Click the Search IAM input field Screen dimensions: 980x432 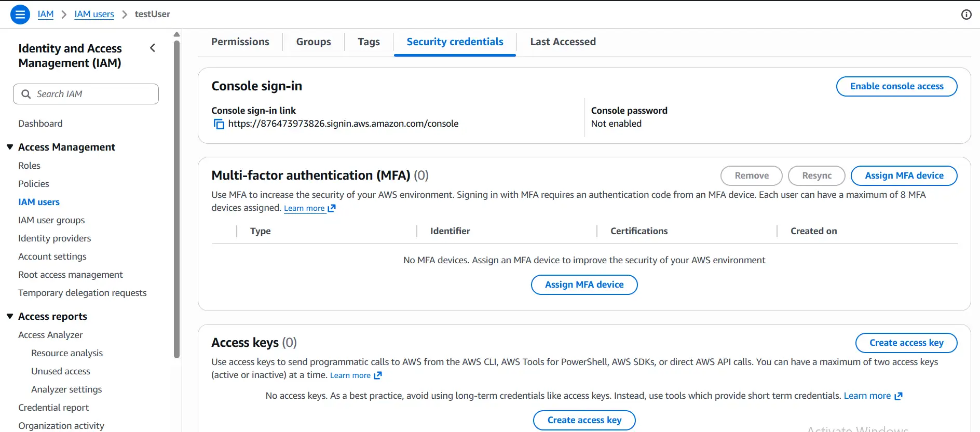click(86, 94)
